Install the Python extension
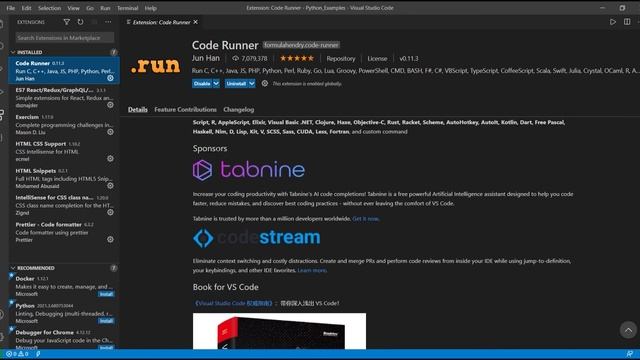640x360 pixels. tap(106, 321)
